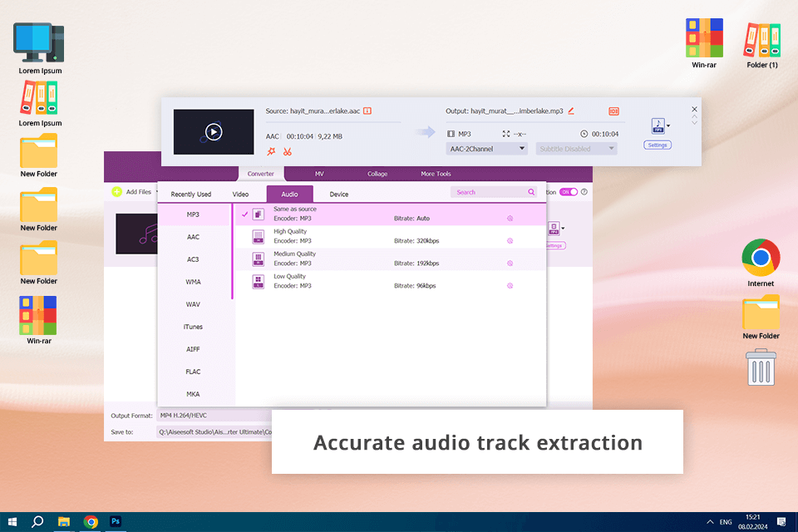Select the Audio format tab
Image resolution: width=798 pixels, height=532 pixels.
[x=289, y=194]
